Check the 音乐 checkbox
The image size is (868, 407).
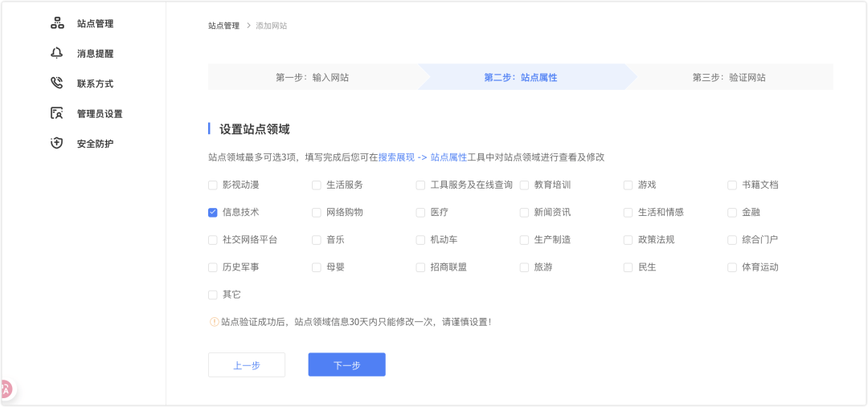coord(317,240)
